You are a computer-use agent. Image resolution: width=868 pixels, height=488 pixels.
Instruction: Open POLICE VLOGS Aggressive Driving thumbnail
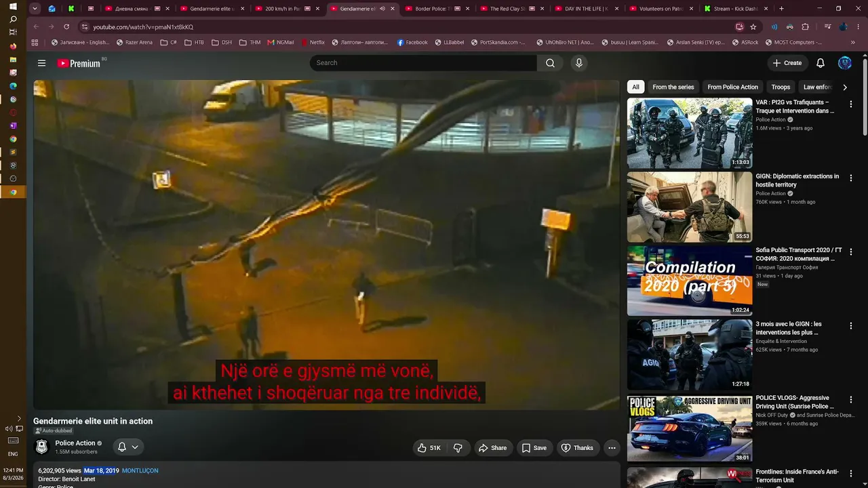[x=690, y=429]
